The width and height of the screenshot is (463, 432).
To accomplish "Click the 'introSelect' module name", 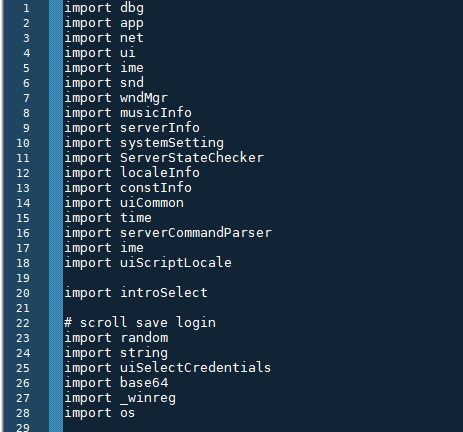I will (x=164, y=293).
